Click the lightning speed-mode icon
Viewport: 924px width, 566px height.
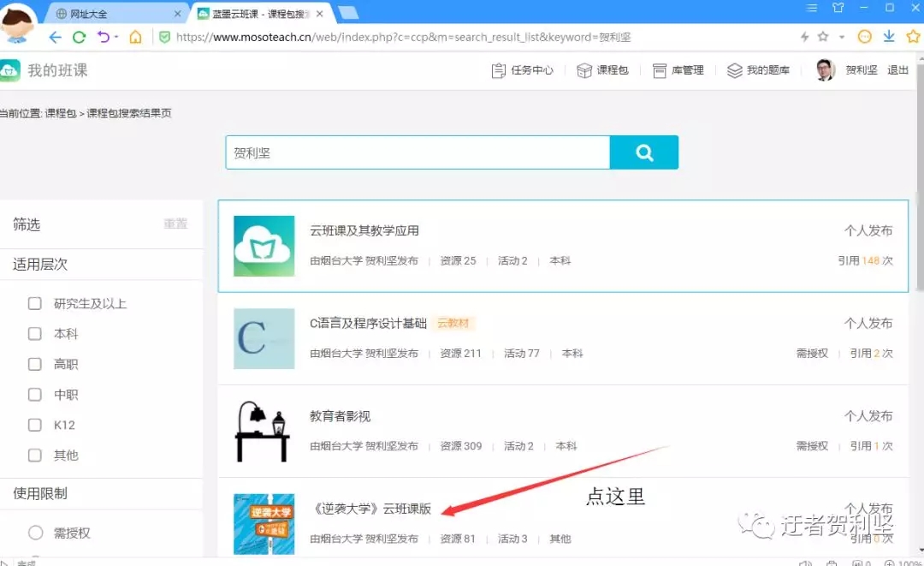coord(804,37)
